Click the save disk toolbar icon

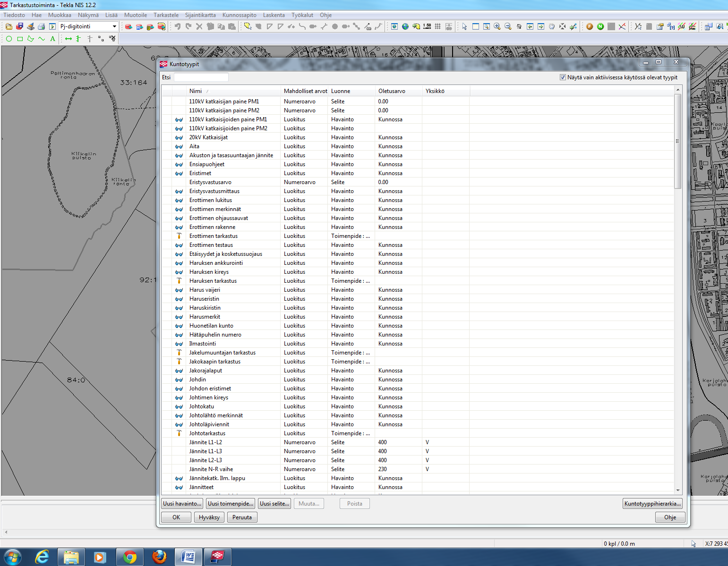19,26
